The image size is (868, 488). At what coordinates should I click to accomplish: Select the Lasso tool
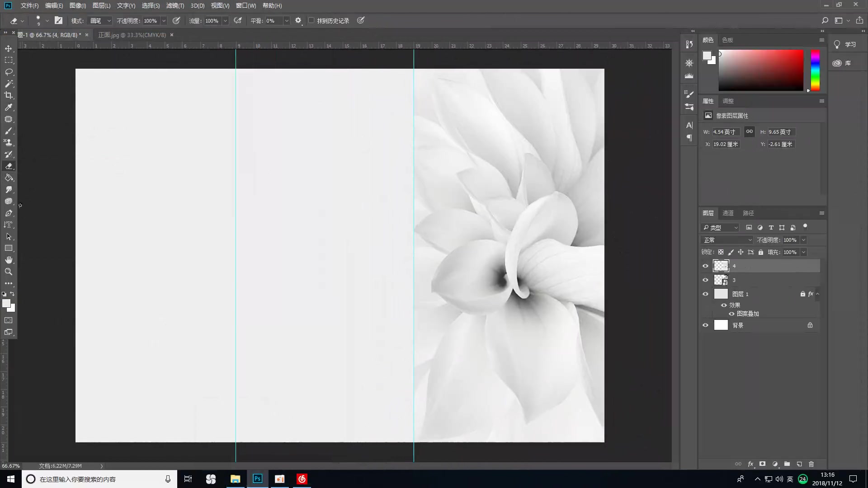pos(9,72)
